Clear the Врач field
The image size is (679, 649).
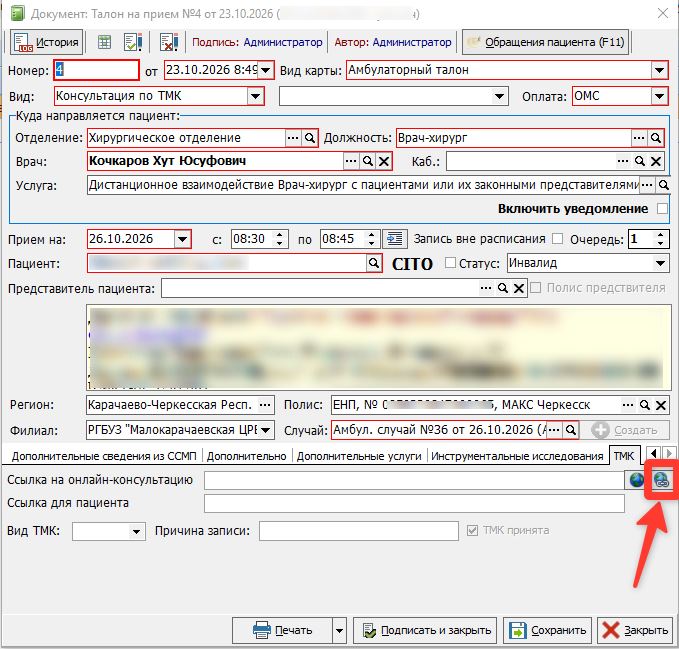384,161
